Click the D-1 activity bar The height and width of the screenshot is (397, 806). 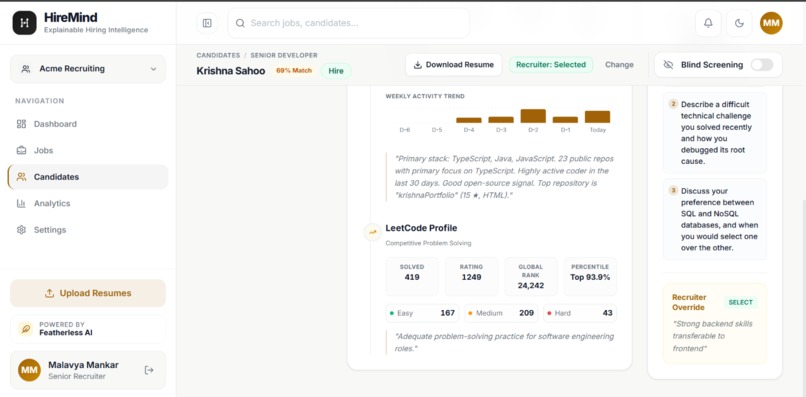click(x=565, y=120)
